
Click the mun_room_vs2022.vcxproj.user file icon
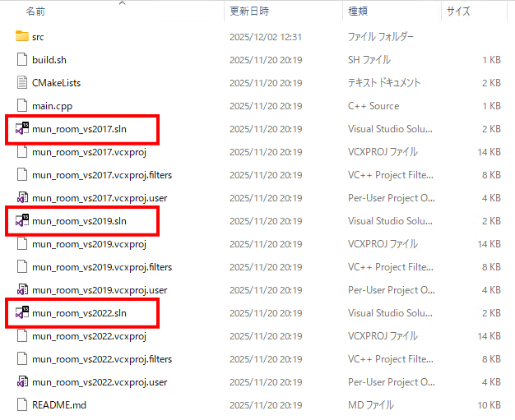point(22,382)
